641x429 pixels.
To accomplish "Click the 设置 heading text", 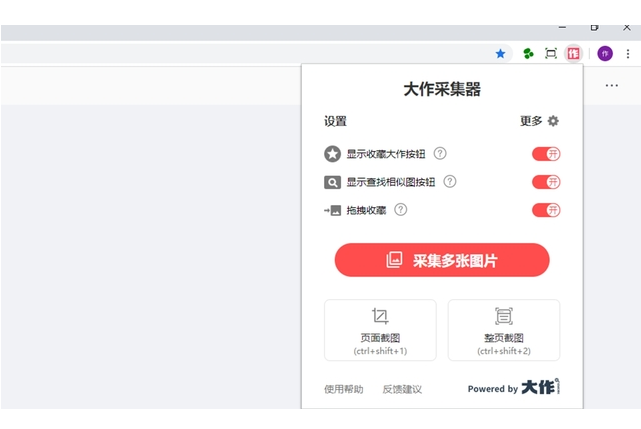I will pos(335,121).
